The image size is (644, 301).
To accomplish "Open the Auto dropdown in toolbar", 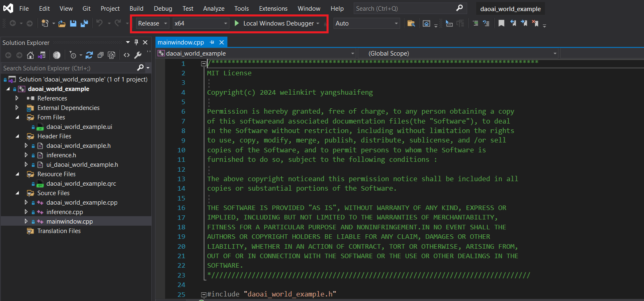I will 367,23.
